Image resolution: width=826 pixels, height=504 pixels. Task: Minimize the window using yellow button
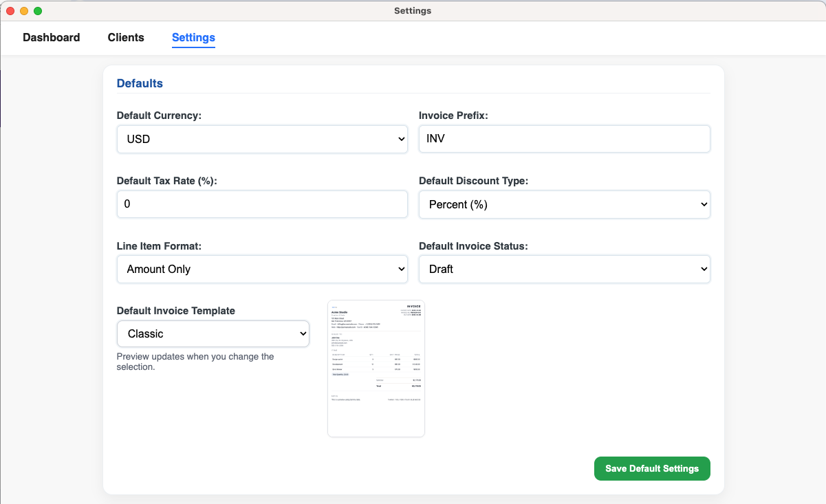24,11
